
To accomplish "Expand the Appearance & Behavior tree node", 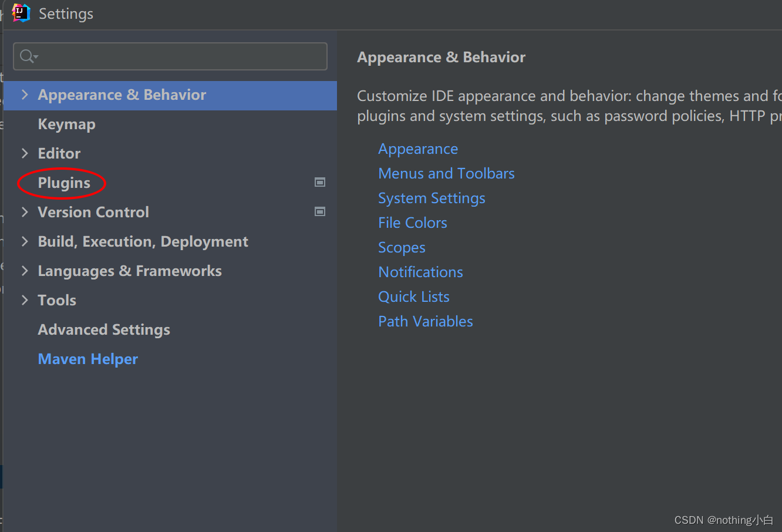I will (x=25, y=95).
